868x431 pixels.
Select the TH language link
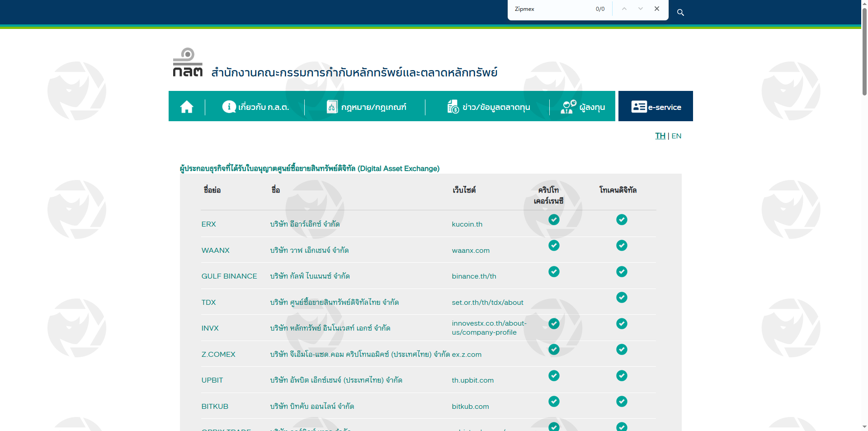pyautogui.click(x=660, y=136)
